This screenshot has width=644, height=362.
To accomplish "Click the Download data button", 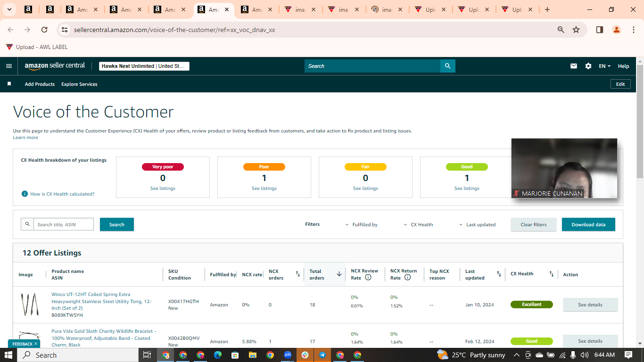I will (588, 224).
